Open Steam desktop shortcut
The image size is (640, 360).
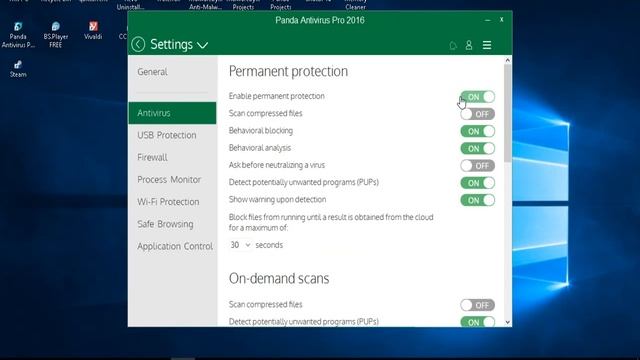pos(18,69)
